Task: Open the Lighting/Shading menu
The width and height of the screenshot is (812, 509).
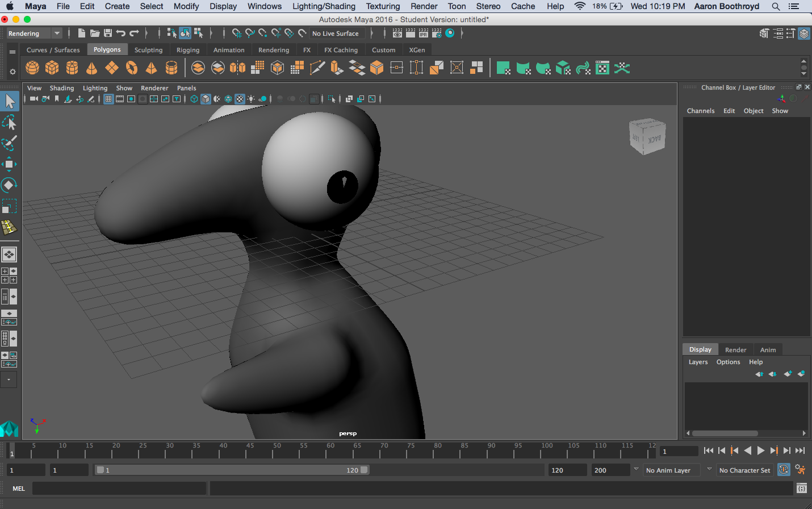Action: pos(324,6)
